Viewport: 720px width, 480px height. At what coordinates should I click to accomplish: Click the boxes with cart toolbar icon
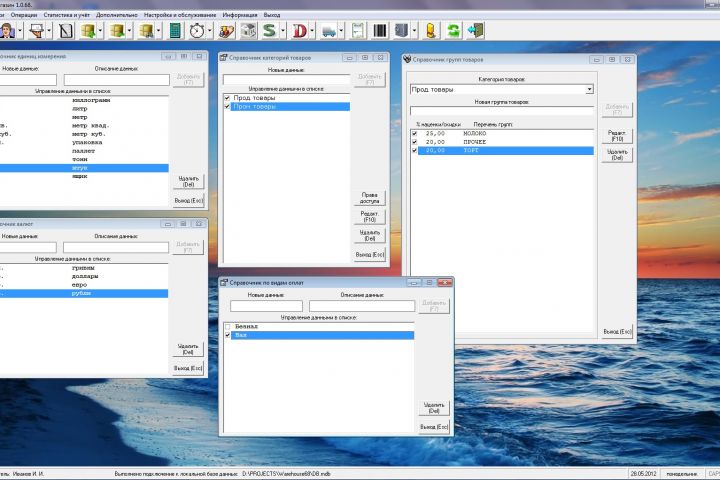click(x=146, y=31)
